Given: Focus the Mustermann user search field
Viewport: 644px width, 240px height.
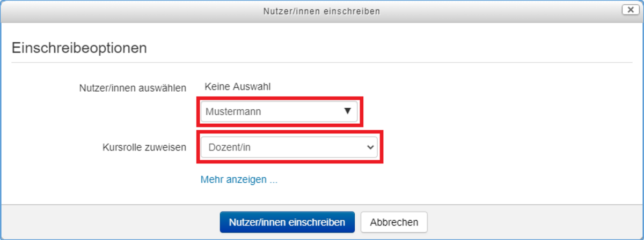Looking at the screenshot, I should coord(271,112).
